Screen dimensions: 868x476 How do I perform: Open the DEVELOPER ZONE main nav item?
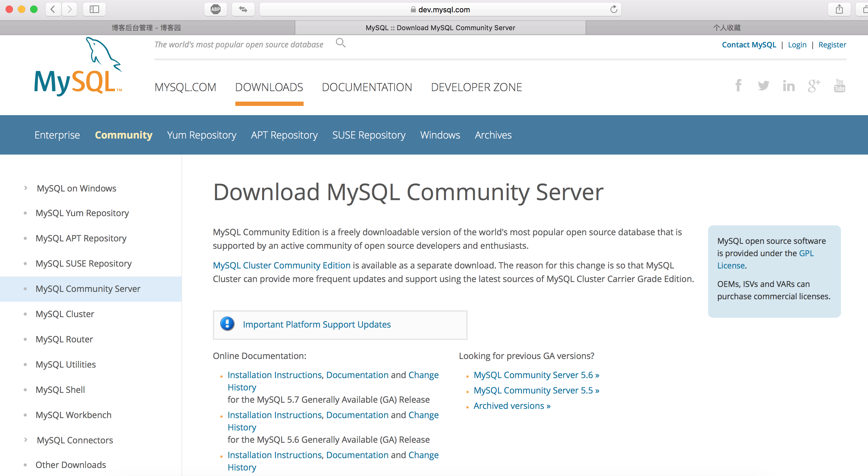pyautogui.click(x=476, y=87)
